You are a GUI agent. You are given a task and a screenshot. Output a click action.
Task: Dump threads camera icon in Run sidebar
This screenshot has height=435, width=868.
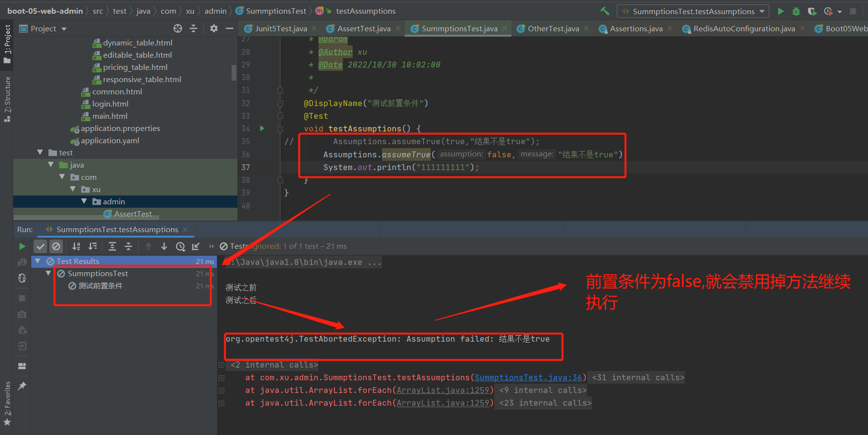point(22,314)
